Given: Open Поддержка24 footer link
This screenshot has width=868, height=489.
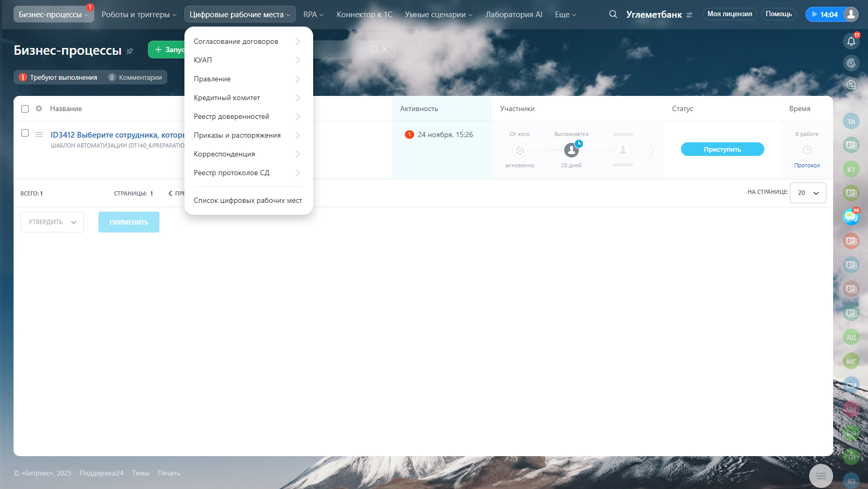Looking at the screenshot, I should click(x=102, y=473).
